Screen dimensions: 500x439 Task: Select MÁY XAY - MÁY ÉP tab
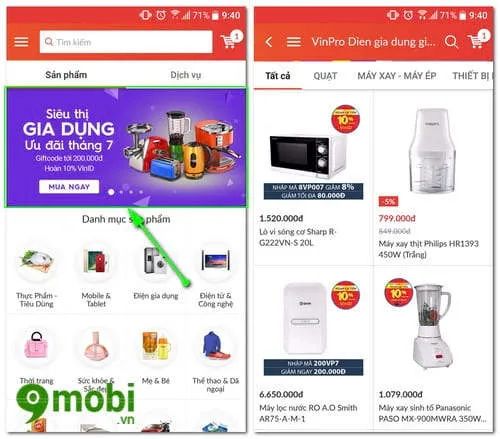pos(397,76)
